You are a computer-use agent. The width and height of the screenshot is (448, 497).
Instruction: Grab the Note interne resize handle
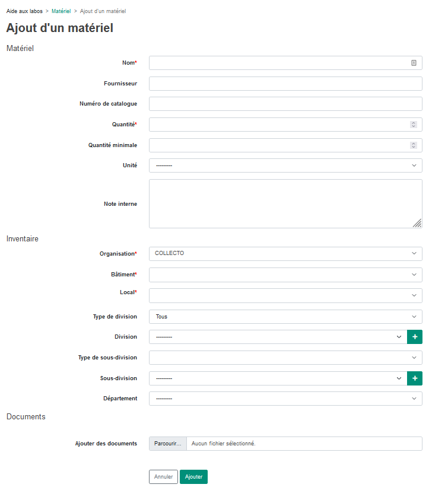click(417, 223)
